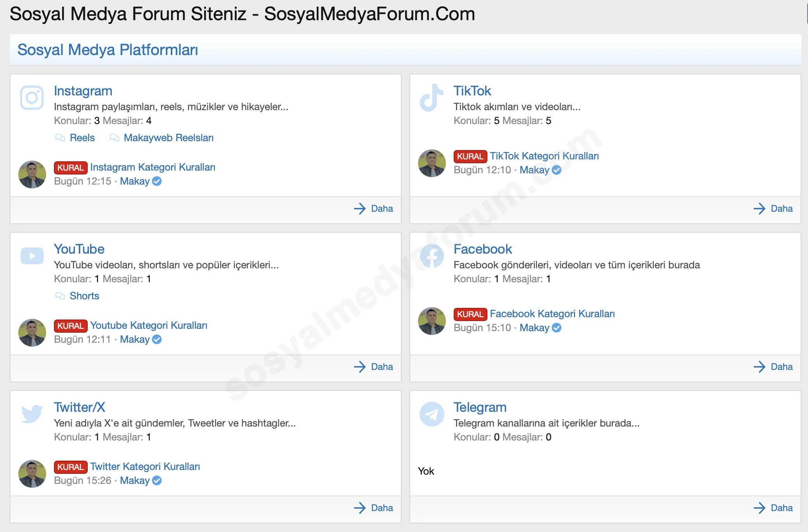Screen dimensions: 808x532
Task: Open Instagram Kategori Kuralları thread
Action: 153,167
